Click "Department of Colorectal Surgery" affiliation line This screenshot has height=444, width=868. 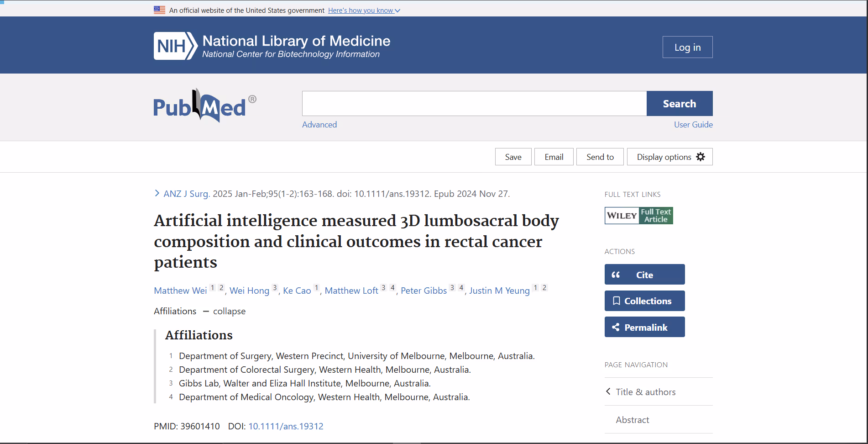coord(325,370)
